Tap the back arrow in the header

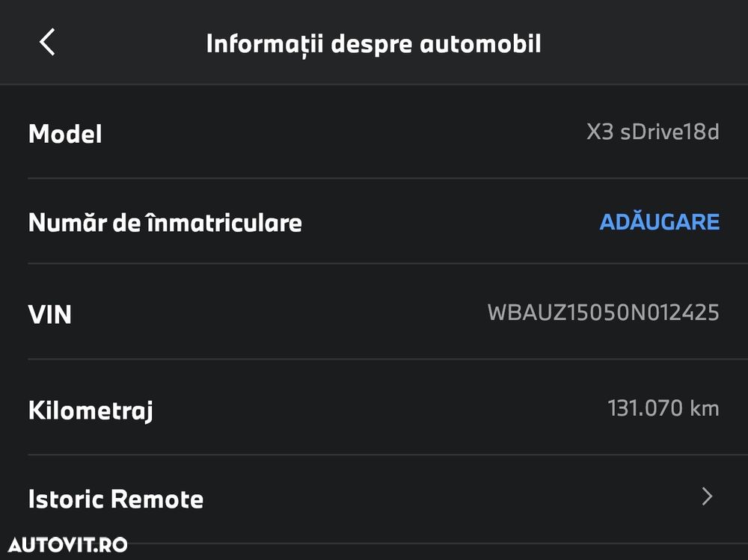47,43
